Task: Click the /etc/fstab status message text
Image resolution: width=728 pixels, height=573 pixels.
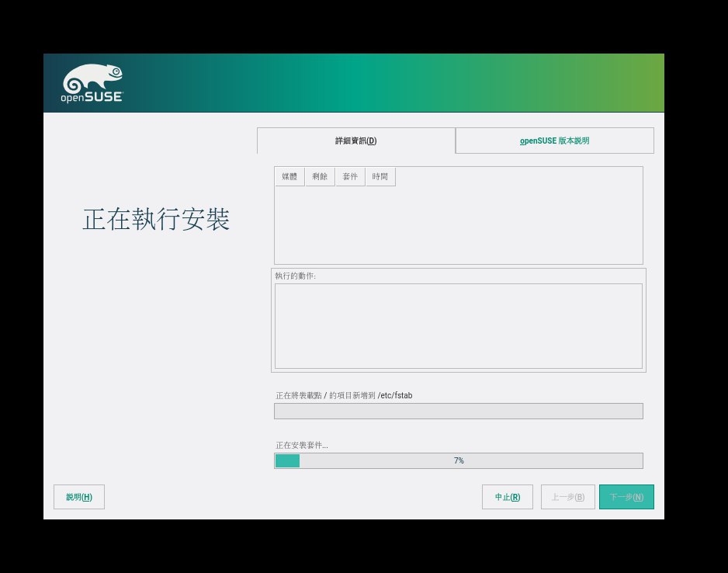Action: [344, 396]
